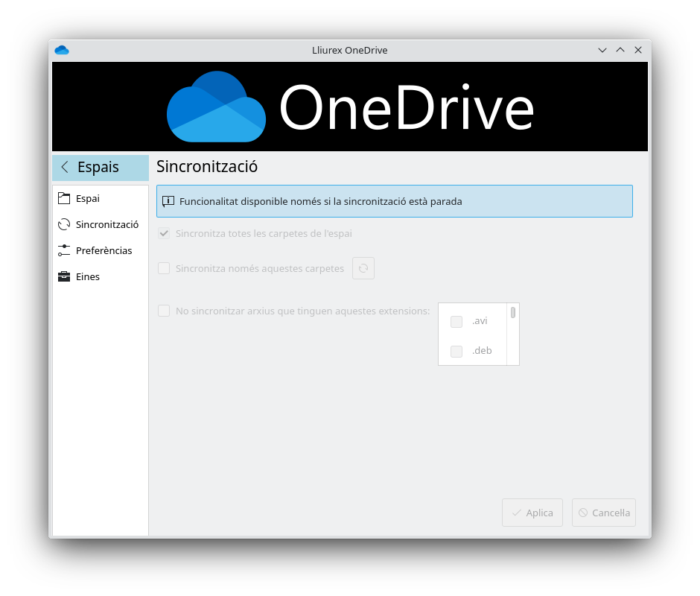Toggle Sincronitza totes les carpetes de l'espai

[164, 233]
